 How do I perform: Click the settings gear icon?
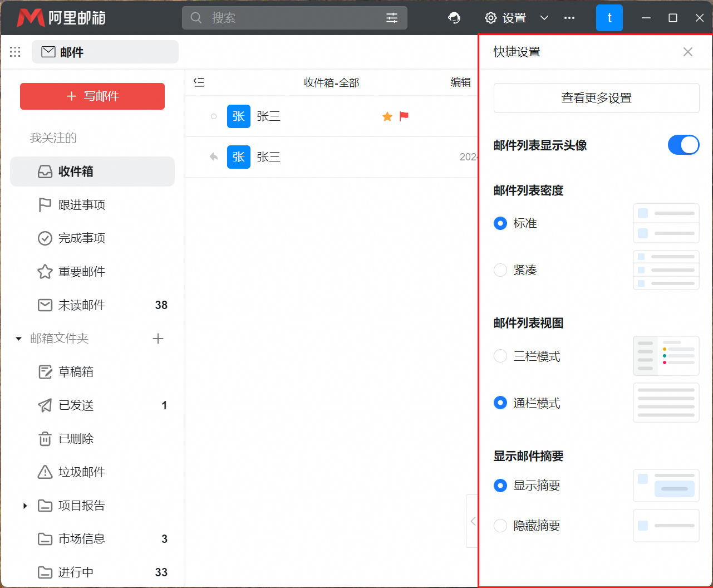click(490, 18)
